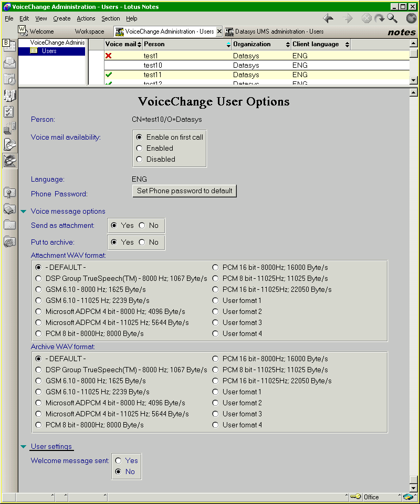420x504 pixels.
Task: Close the VoiceChange Administration - Users tab
Action: [219, 31]
